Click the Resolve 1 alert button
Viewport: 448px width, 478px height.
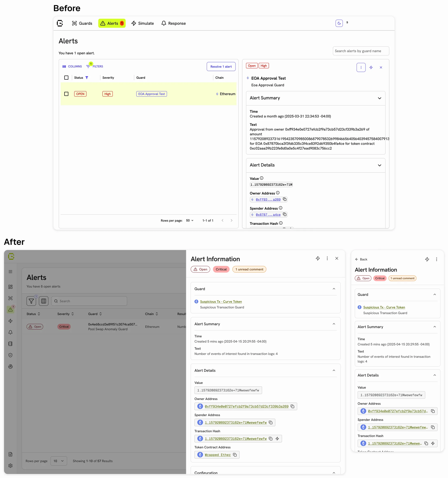point(221,67)
